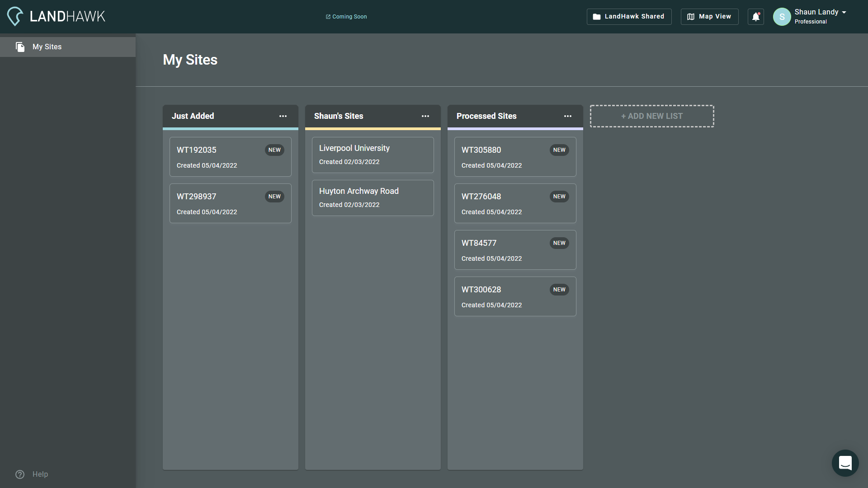Open site card WT300628

tap(515, 296)
